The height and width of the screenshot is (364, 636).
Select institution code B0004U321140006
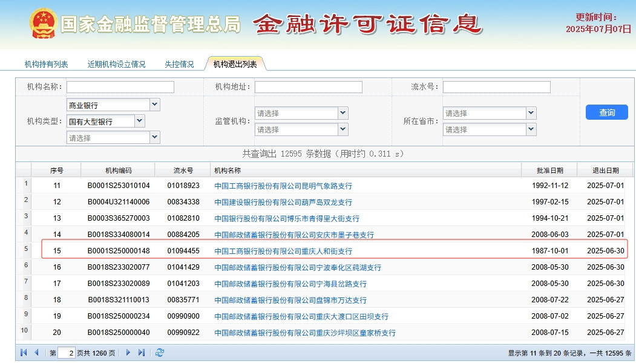119,202
